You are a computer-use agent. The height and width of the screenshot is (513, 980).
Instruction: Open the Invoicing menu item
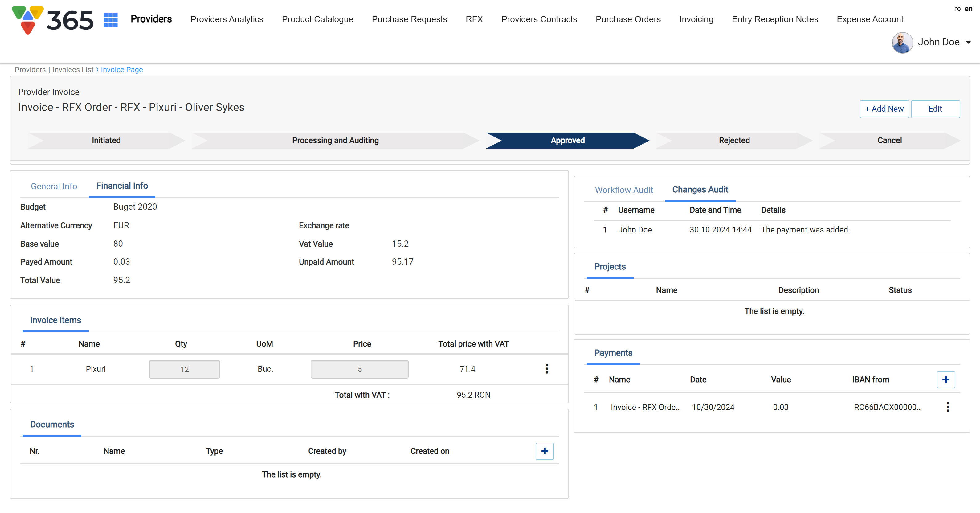click(696, 19)
